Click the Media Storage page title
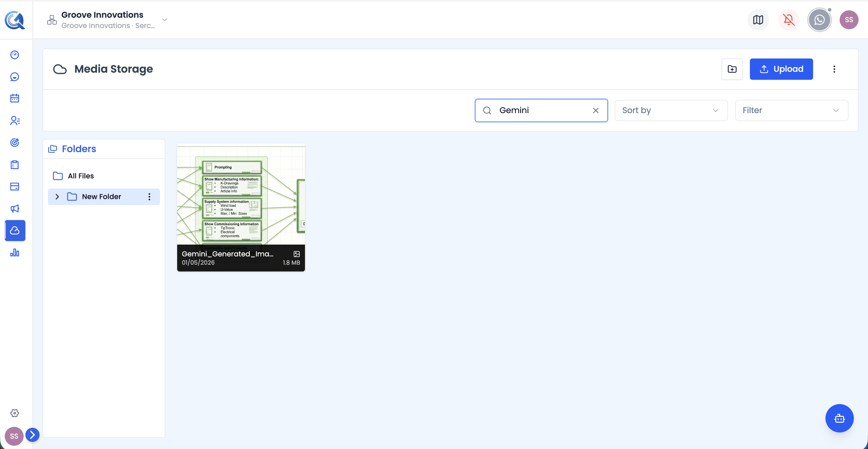Screen dimensions: 868x449 coord(114,69)
